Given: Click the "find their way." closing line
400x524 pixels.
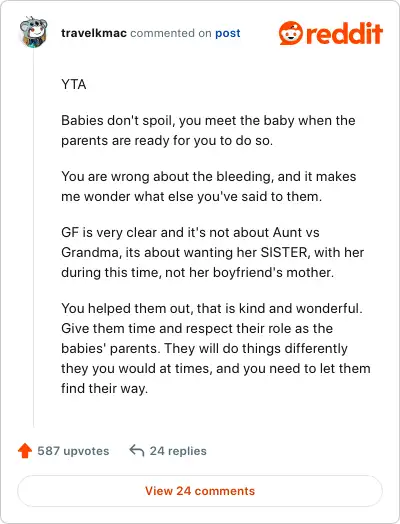Looking at the screenshot, I should pos(104,388).
